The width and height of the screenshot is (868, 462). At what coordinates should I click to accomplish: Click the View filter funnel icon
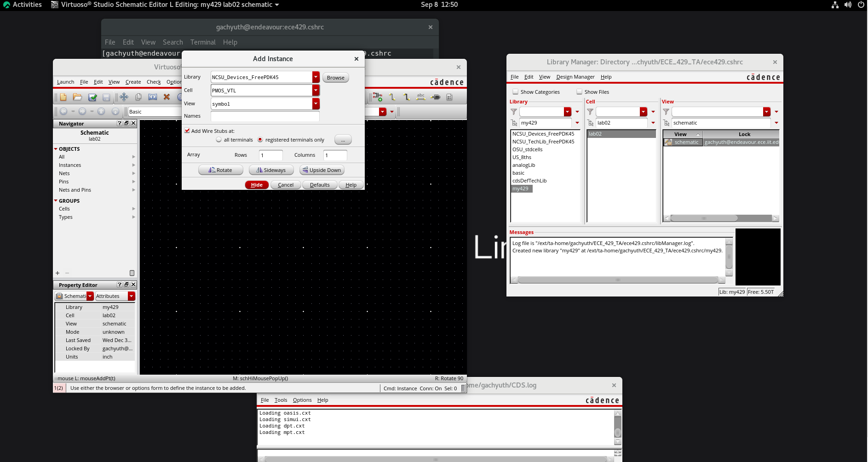coord(666,112)
